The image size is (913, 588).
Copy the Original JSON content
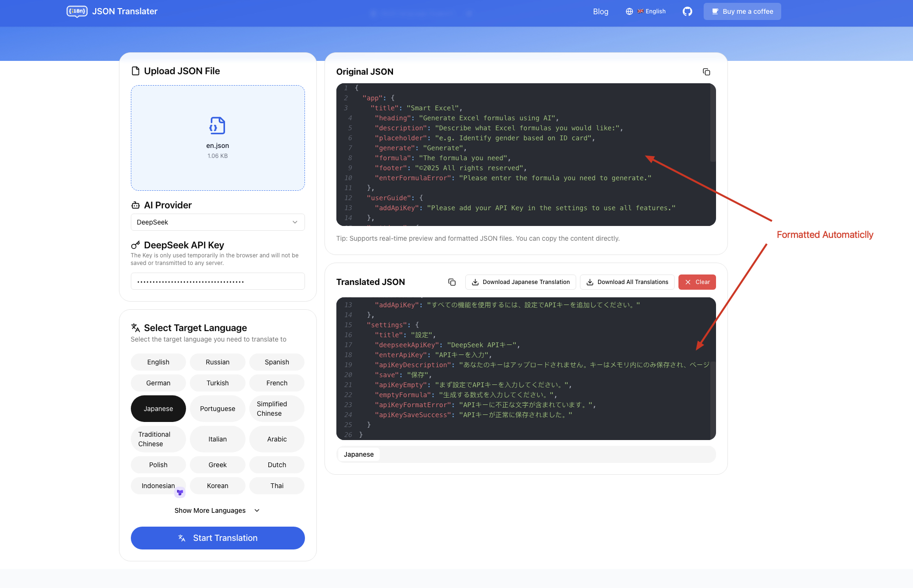point(707,71)
